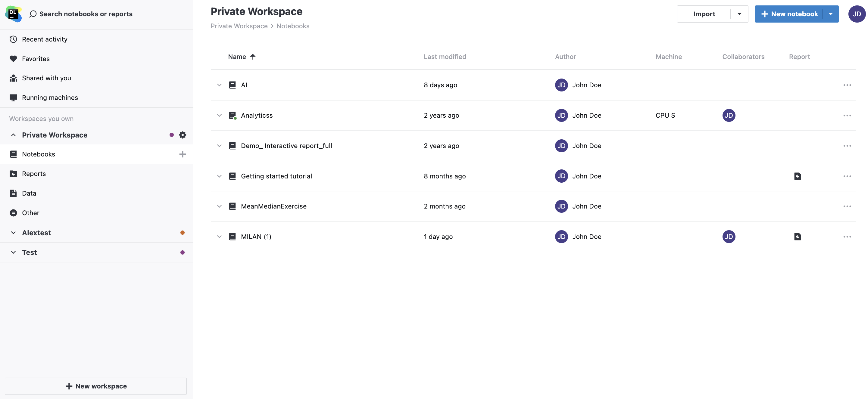Open Running machines panel
Screen dimensions: 868x399
coord(49,97)
